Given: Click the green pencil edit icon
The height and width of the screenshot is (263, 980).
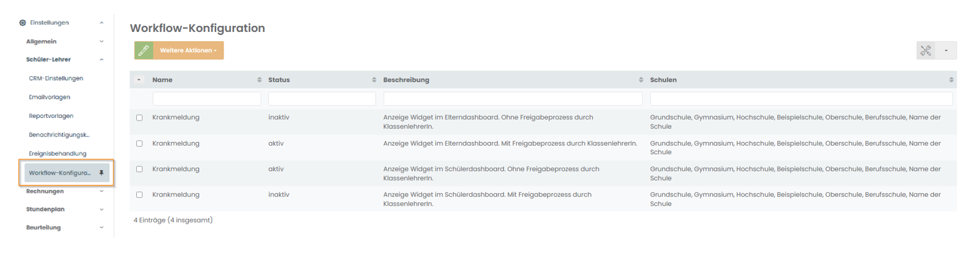Looking at the screenshot, I should [x=144, y=50].
